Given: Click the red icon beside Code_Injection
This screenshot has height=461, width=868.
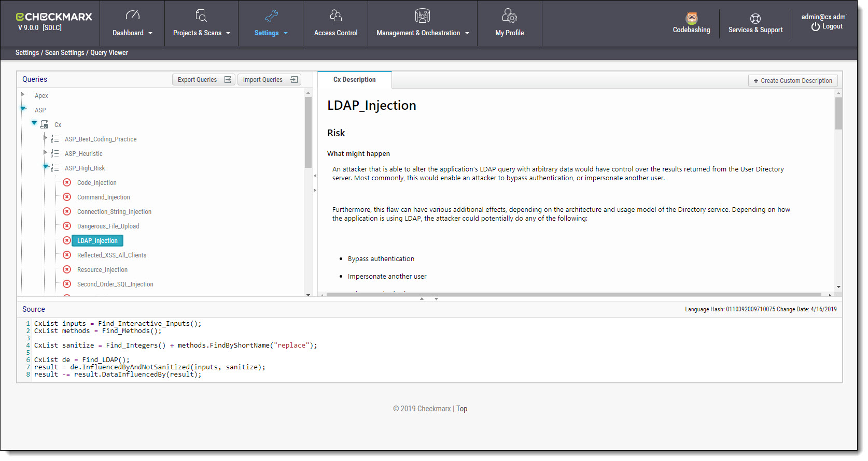Looking at the screenshot, I should [67, 183].
